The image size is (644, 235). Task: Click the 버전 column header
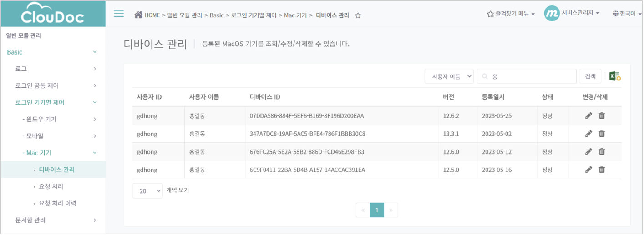tap(448, 97)
